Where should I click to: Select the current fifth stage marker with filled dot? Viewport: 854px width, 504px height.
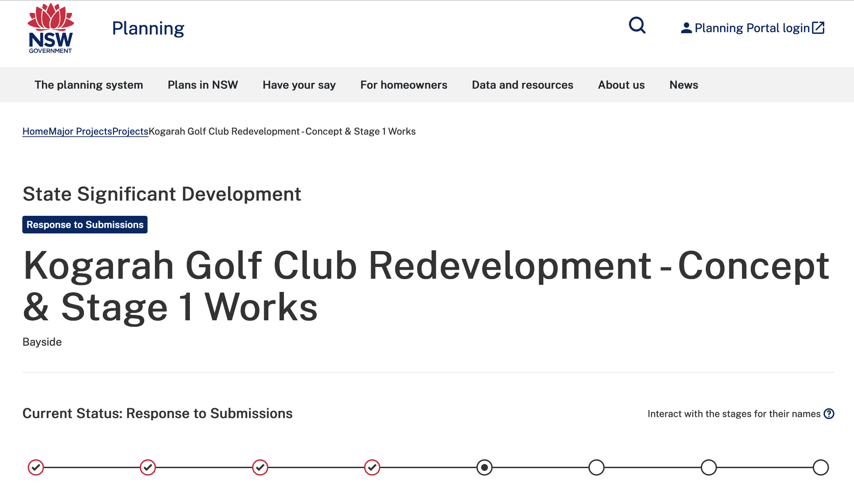pos(484,467)
